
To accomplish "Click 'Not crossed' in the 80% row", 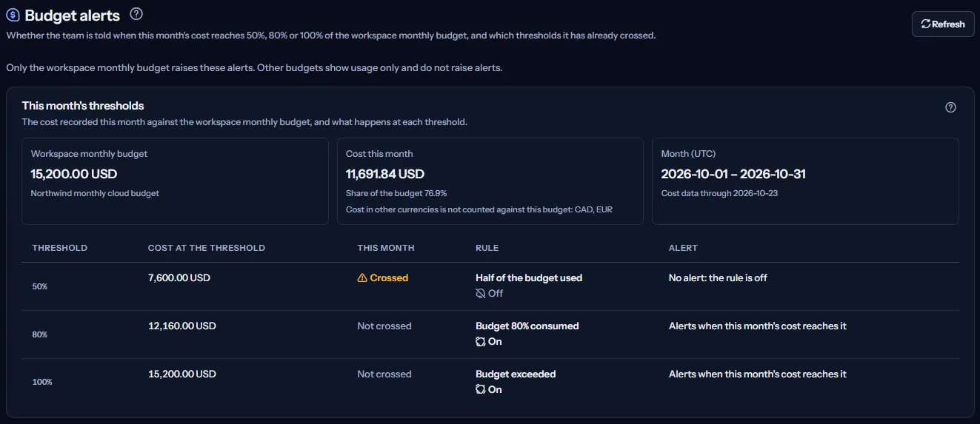I will pyautogui.click(x=384, y=326).
